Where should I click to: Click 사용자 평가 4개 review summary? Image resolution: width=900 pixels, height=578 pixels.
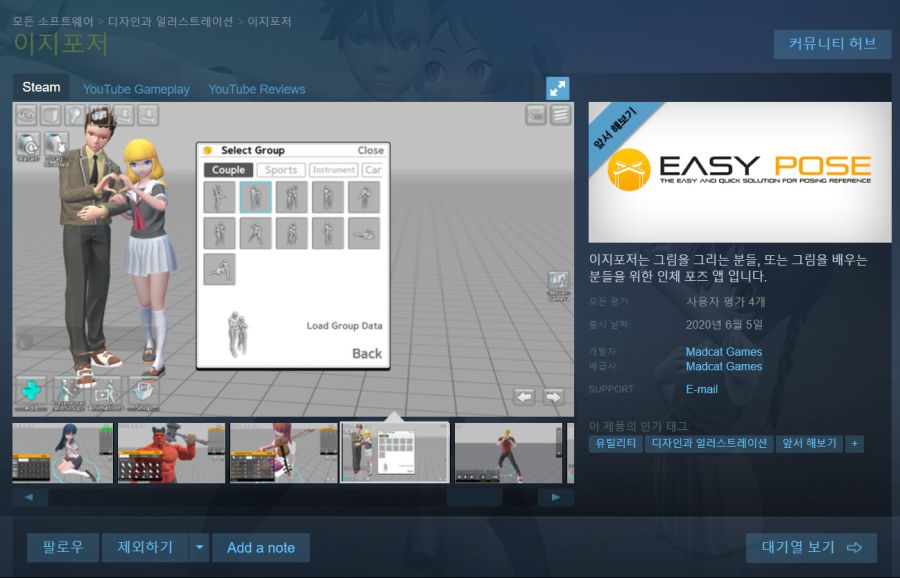click(x=726, y=301)
